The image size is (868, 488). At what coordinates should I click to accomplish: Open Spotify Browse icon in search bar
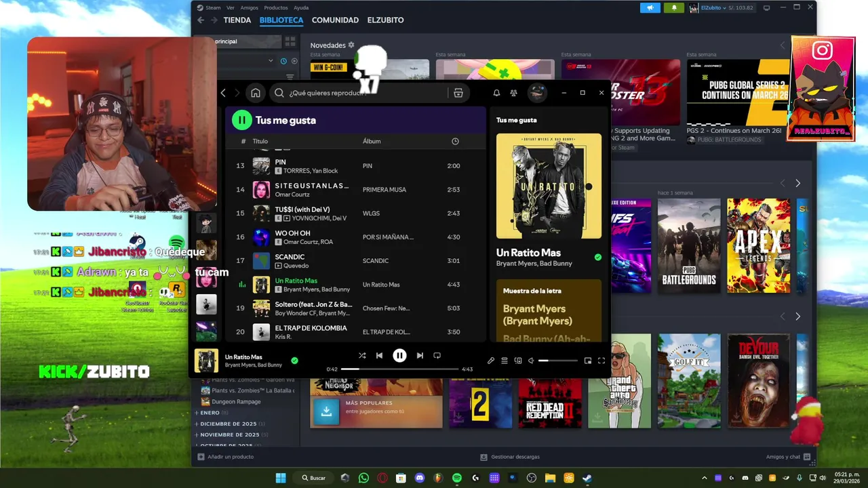coord(458,93)
